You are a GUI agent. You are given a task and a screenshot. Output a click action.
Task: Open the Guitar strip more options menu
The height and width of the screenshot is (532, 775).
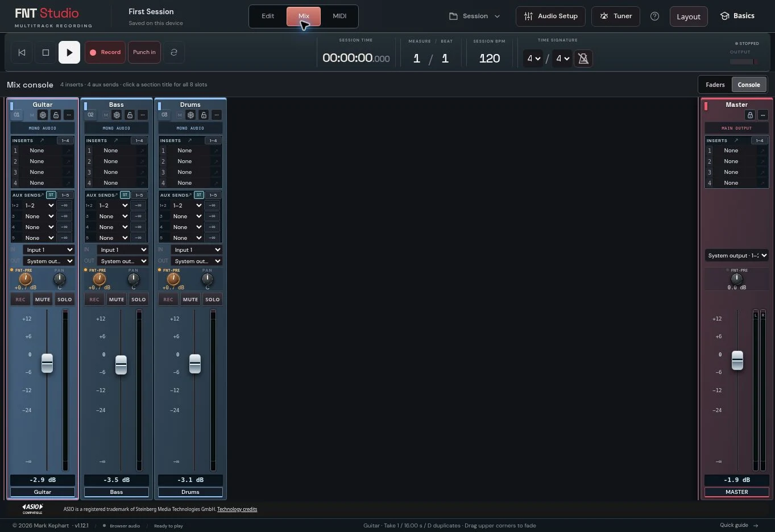[69, 115]
